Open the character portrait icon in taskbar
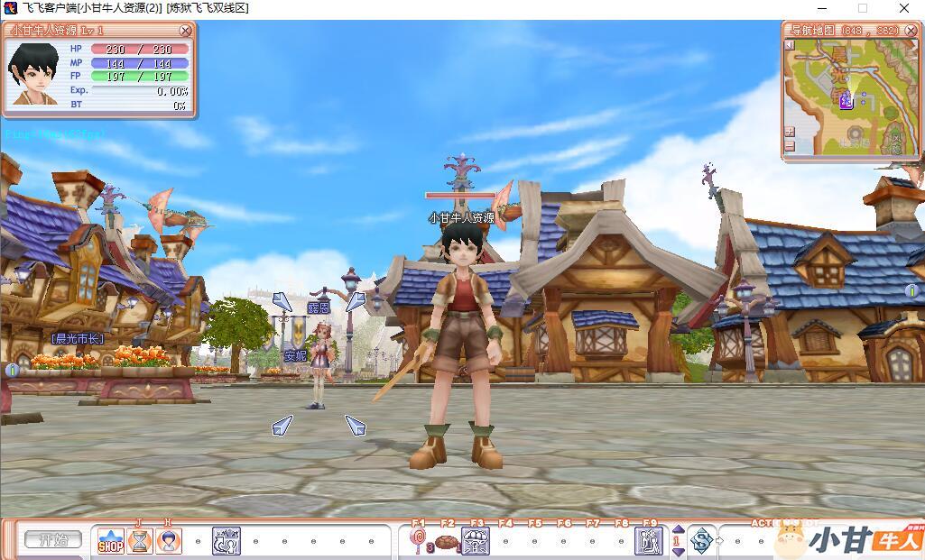925x560 pixels. click(x=168, y=541)
